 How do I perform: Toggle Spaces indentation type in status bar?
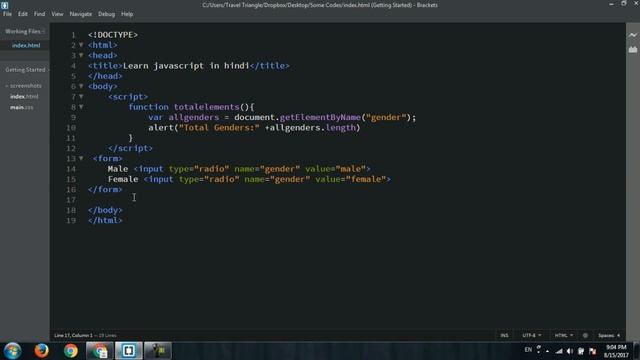click(x=606, y=336)
